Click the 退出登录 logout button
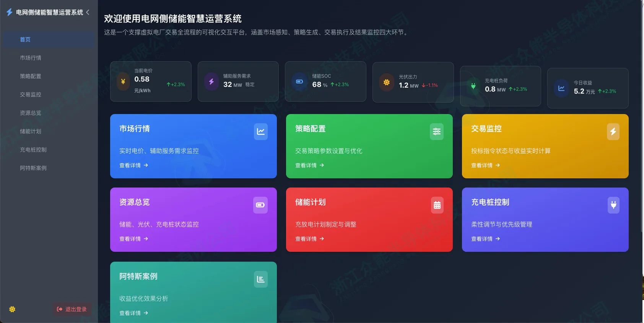This screenshot has height=323, width=644. tap(72, 309)
